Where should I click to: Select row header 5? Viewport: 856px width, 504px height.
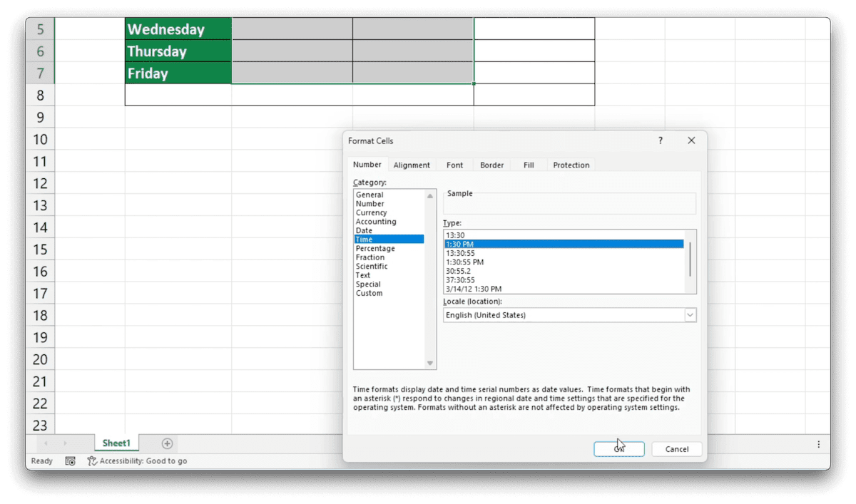(x=40, y=29)
